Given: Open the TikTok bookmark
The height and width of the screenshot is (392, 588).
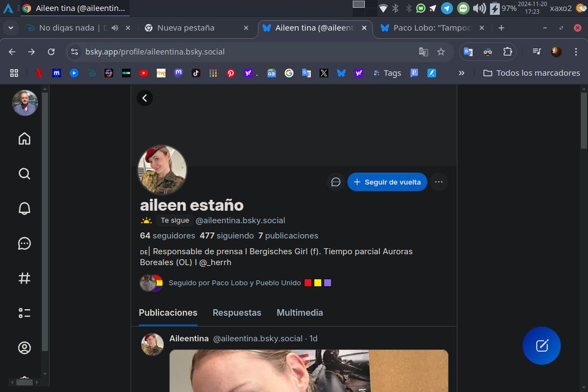Looking at the screenshot, I should pos(196,73).
